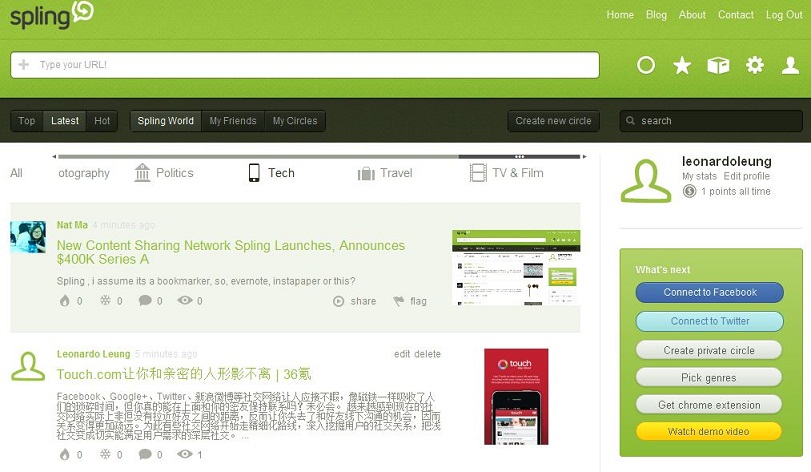Viewport: 811px width, 472px height.
Task: Select the Travel suitcase icon
Action: (366, 173)
